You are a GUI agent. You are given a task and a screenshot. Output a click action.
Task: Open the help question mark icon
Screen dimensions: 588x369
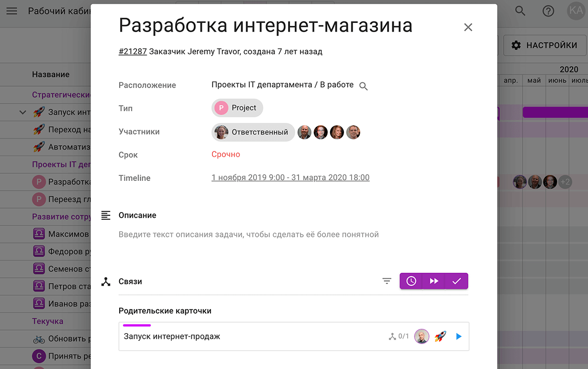548,11
